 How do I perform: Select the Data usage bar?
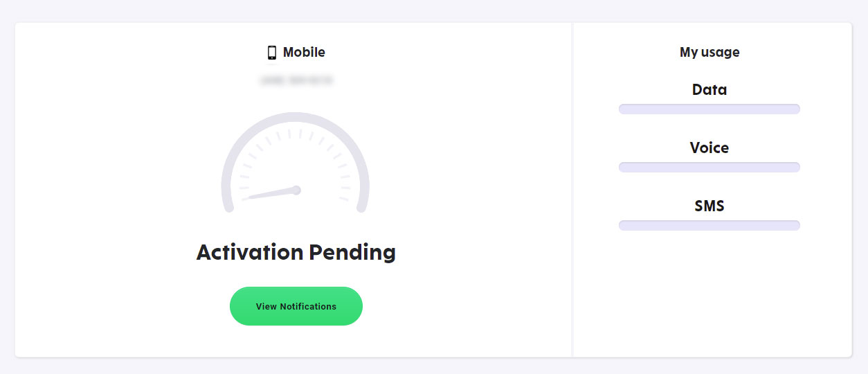[709, 109]
